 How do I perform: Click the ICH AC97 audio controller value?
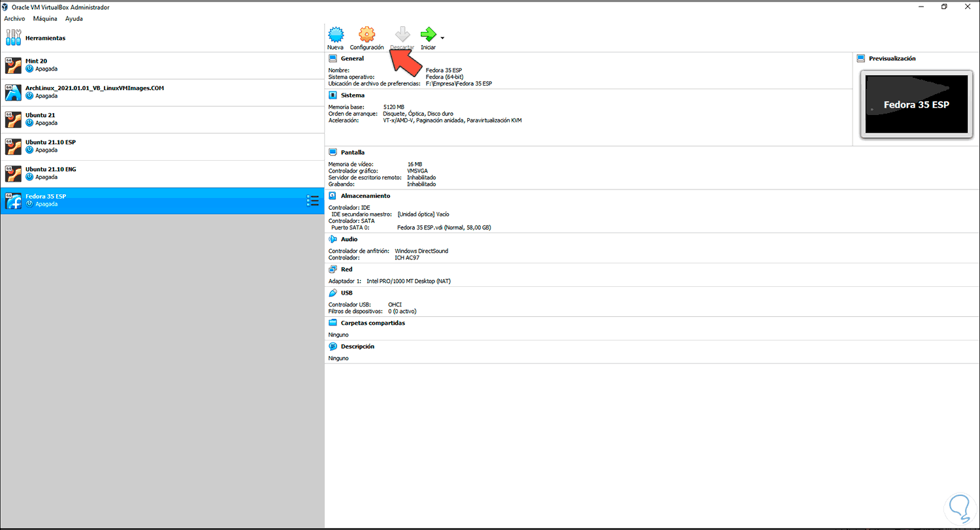click(x=407, y=257)
